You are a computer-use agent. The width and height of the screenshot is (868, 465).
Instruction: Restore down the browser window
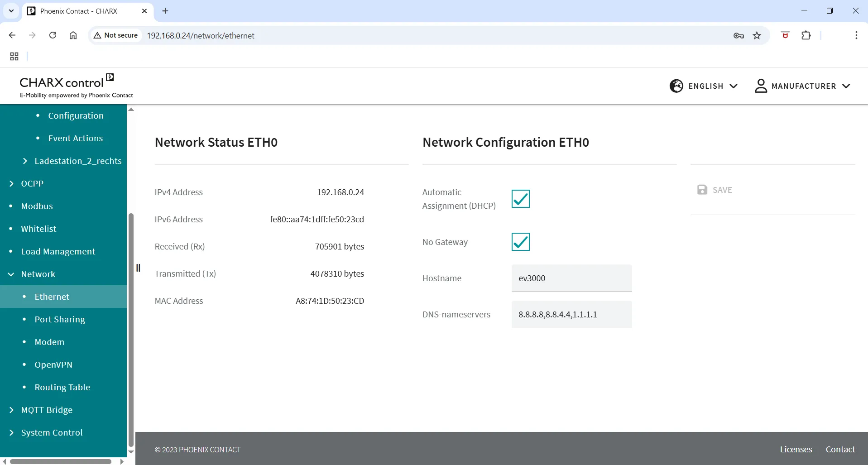coord(830,11)
